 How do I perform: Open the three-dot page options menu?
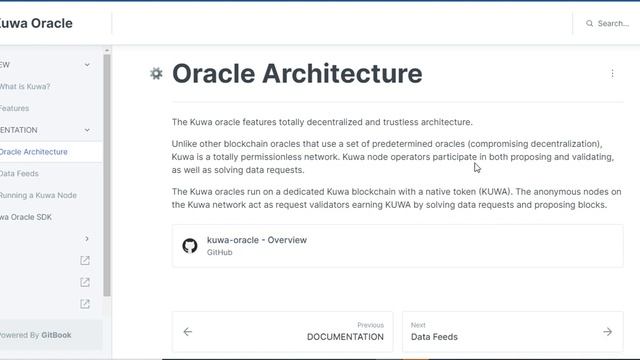612,73
